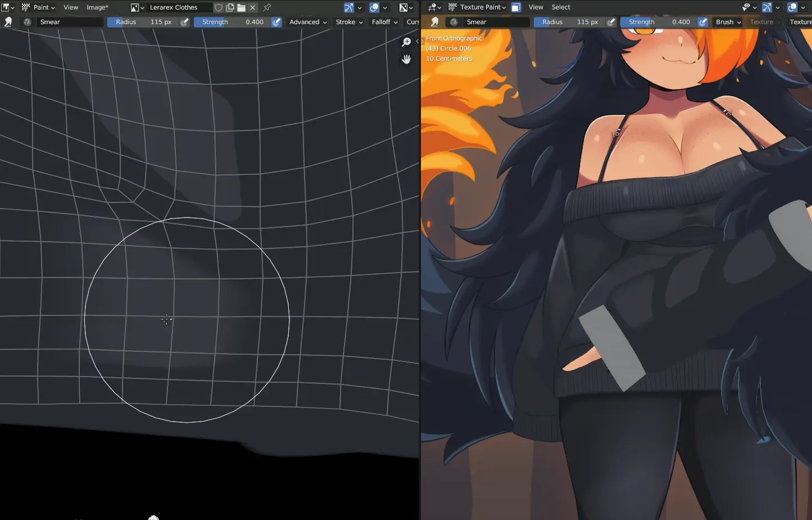
Task: Click the fake user shield icon for Lerarex Clothes
Action: pyautogui.click(x=219, y=7)
